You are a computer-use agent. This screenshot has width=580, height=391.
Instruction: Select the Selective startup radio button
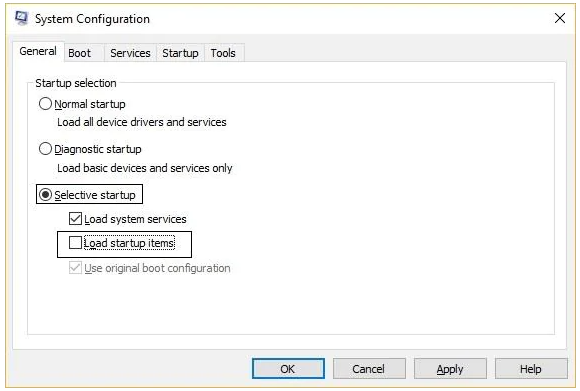(x=45, y=195)
